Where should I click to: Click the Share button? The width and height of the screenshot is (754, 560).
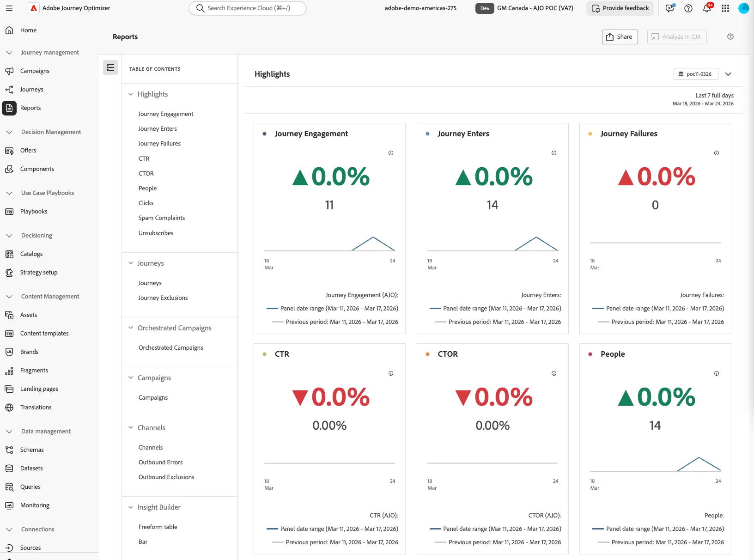(x=620, y=37)
